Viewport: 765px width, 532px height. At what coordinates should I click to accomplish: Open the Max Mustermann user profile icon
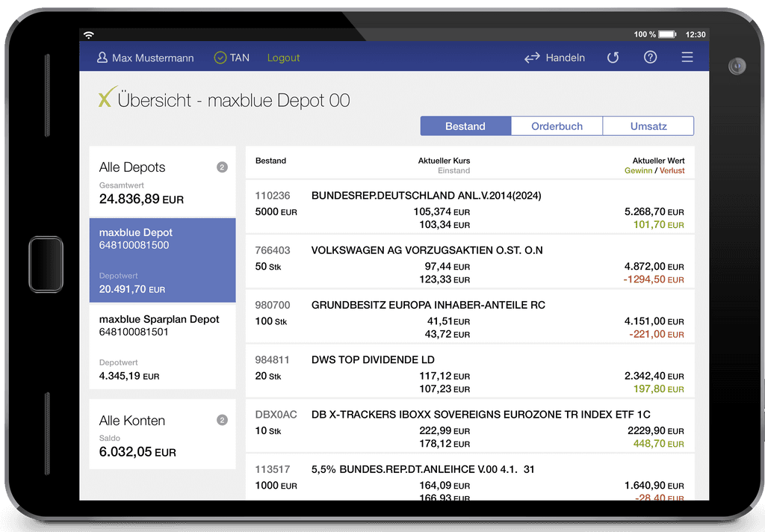(102, 58)
